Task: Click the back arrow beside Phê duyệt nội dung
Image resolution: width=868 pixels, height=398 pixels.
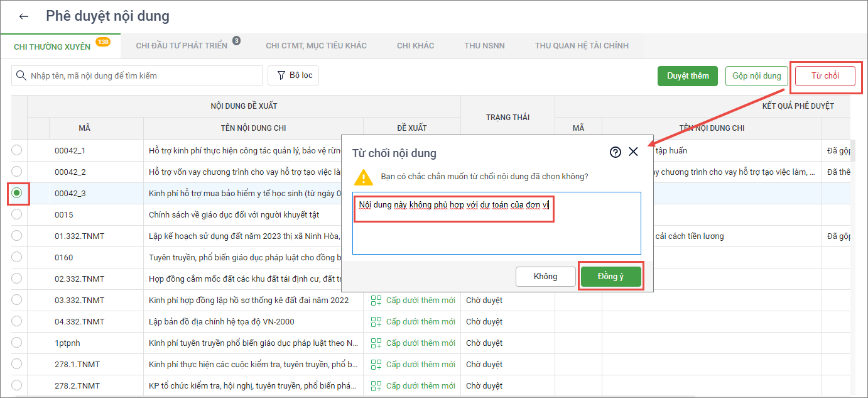Action: 24,17
